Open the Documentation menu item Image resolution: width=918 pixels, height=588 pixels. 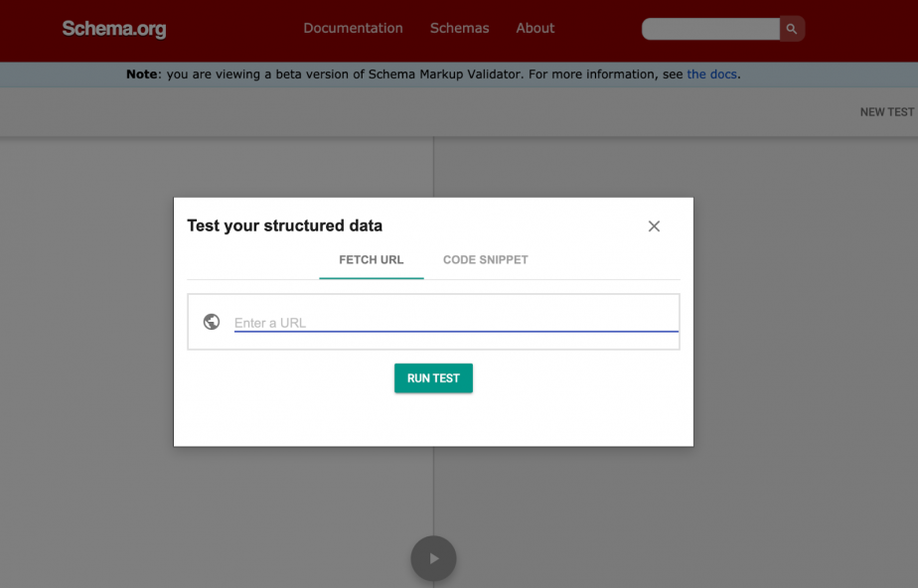pyautogui.click(x=353, y=29)
